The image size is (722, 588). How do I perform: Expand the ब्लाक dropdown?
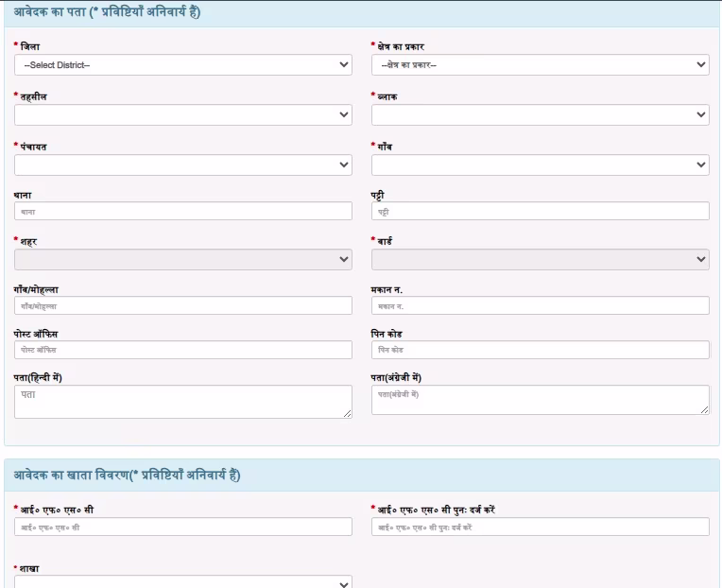pos(540,115)
